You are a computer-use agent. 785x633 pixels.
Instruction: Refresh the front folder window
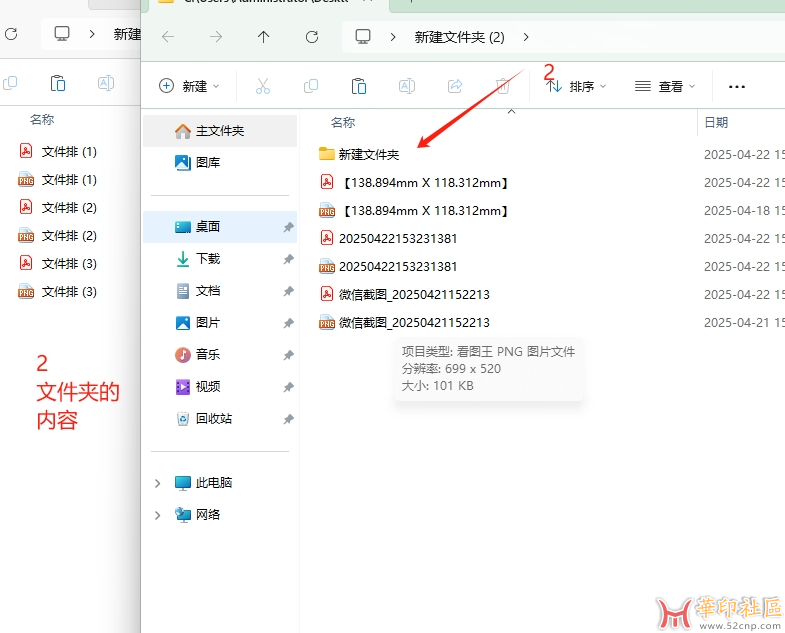[x=312, y=37]
